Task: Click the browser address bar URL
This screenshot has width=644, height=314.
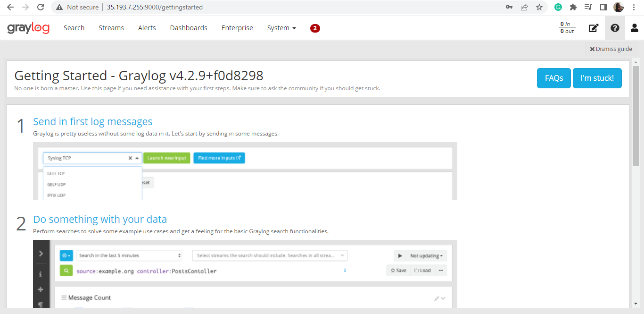Action: point(155,7)
